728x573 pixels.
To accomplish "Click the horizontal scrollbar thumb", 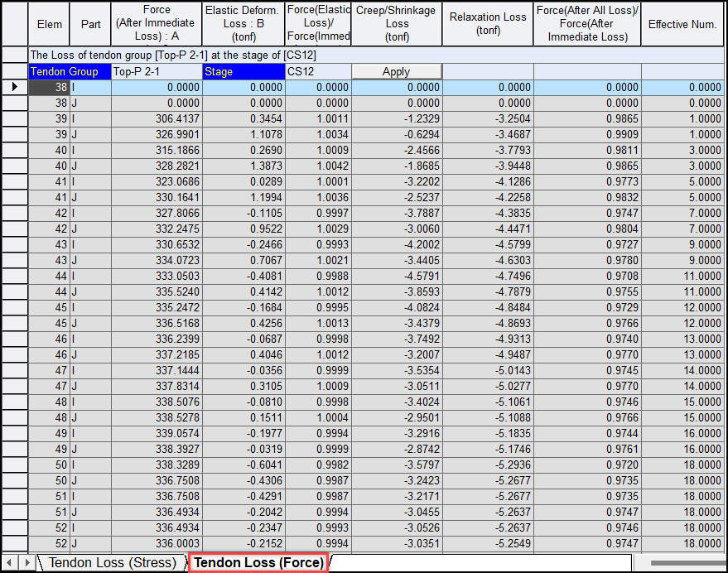I will pyautogui.click(x=688, y=563).
